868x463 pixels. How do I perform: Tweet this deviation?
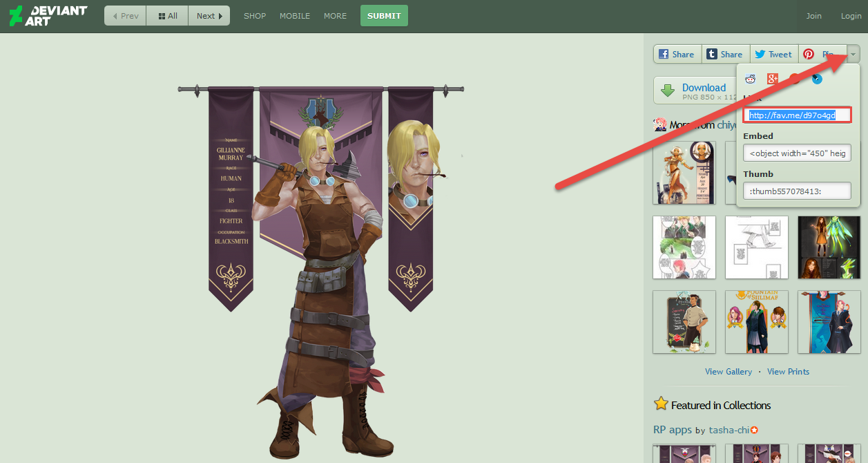774,55
